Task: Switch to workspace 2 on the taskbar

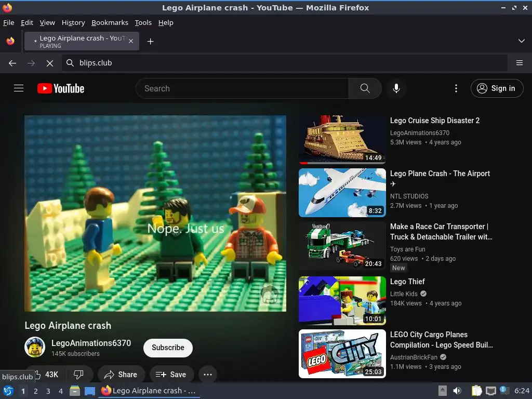Action: (x=36, y=391)
